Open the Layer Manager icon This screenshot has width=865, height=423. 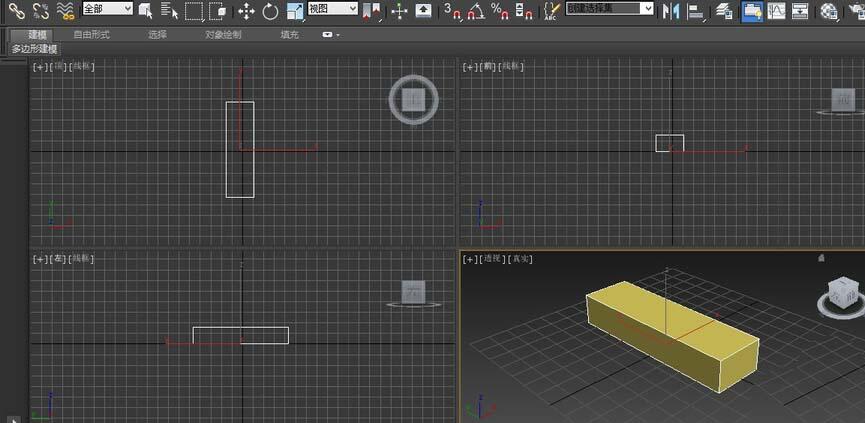(724, 10)
